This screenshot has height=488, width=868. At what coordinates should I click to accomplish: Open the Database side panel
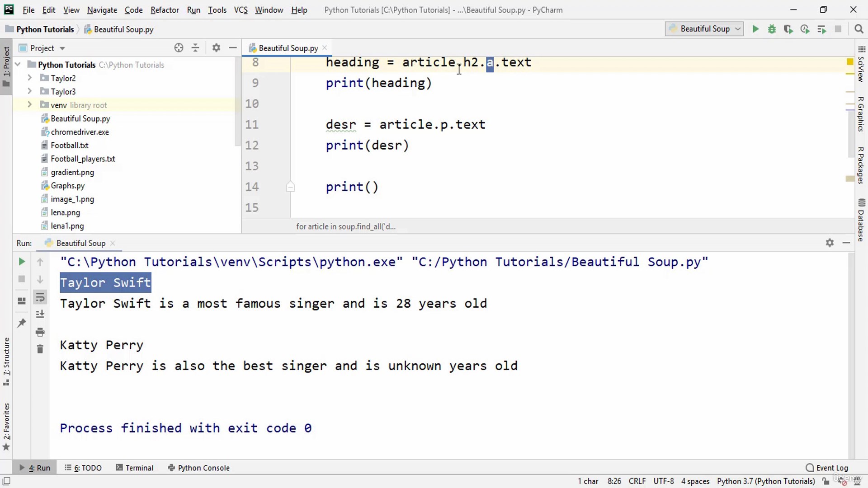click(861, 220)
